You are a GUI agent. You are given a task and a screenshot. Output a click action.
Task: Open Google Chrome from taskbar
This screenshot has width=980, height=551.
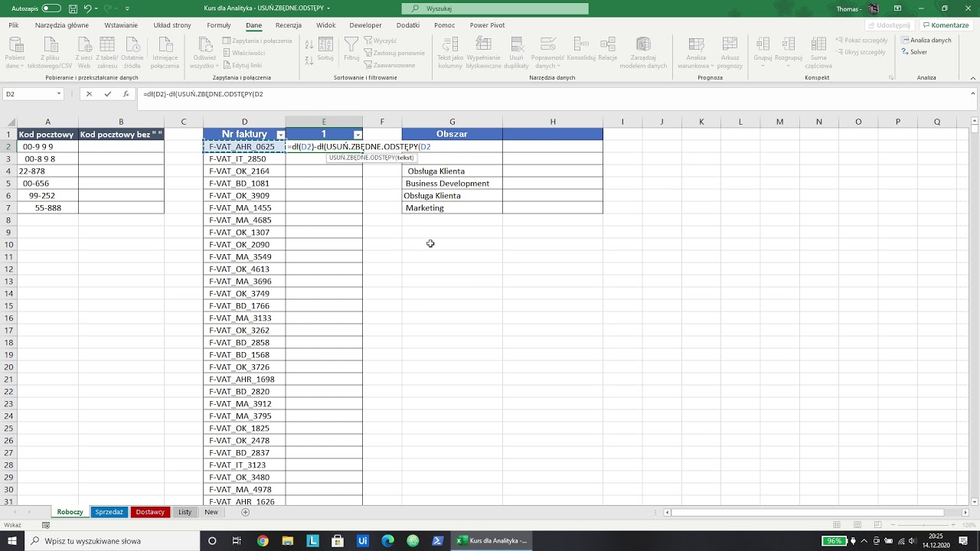(x=263, y=541)
